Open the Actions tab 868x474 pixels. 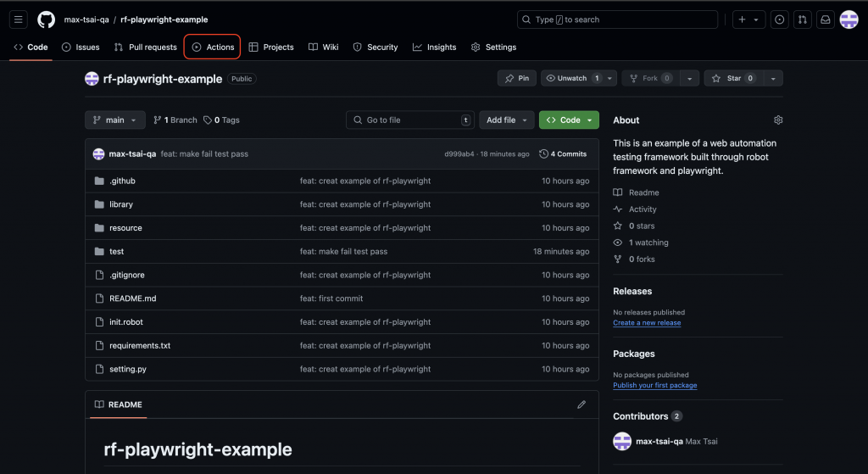pos(213,47)
